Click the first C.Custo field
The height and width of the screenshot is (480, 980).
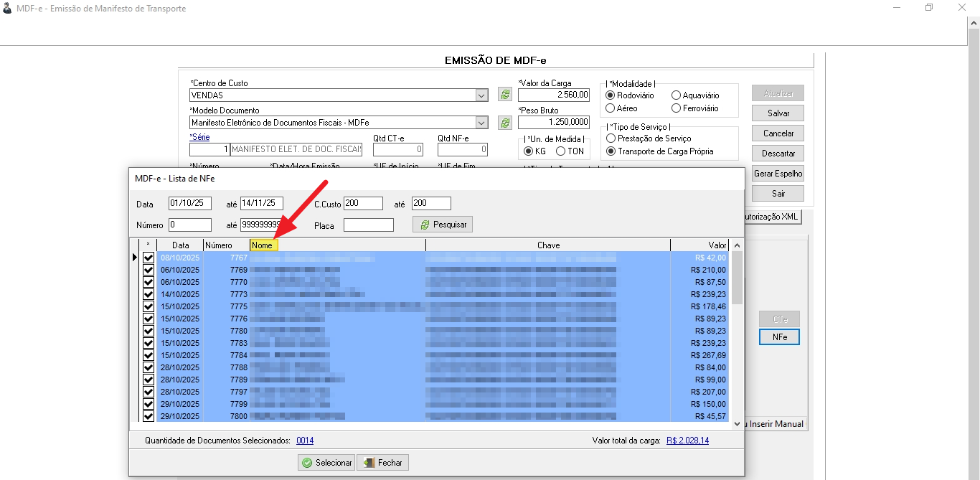point(363,204)
